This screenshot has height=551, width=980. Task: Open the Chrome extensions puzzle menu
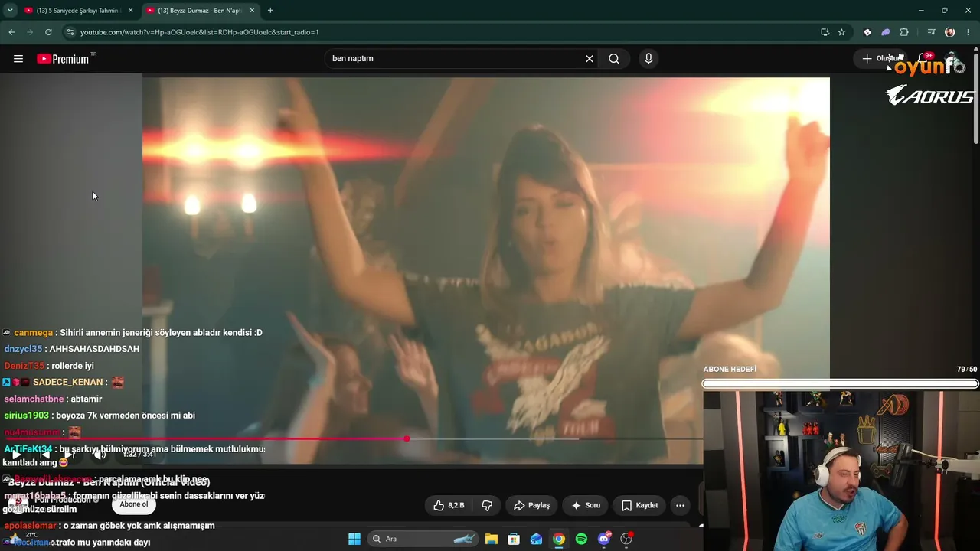[904, 32]
